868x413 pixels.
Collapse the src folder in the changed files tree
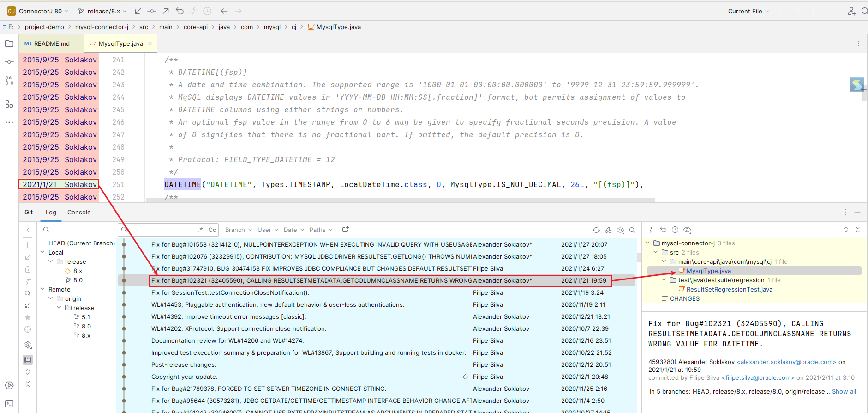(x=656, y=252)
